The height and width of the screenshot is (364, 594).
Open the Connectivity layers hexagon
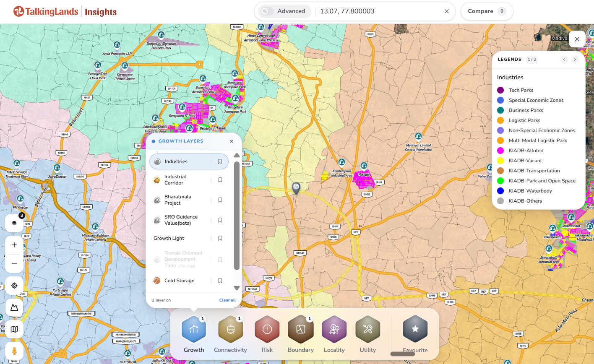point(230,329)
